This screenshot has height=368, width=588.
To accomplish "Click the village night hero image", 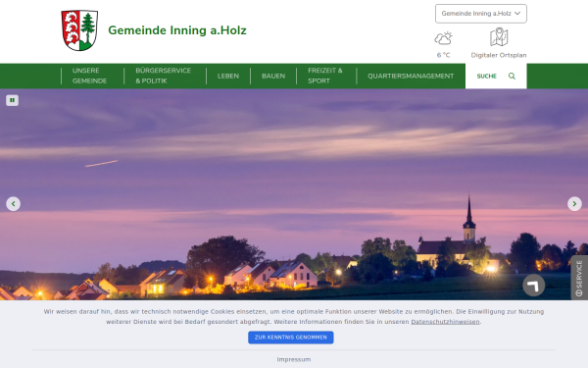I will pyautogui.click(x=294, y=194).
